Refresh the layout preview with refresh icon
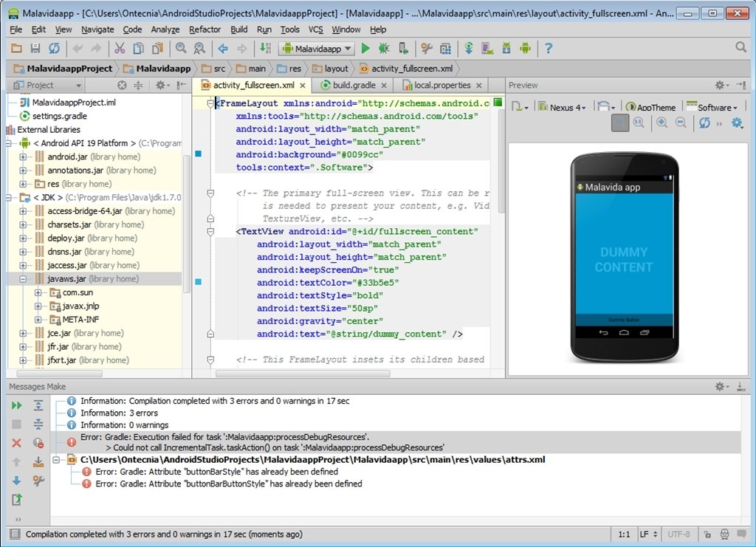Image resolution: width=756 pixels, height=547 pixels. (x=705, y=122)
